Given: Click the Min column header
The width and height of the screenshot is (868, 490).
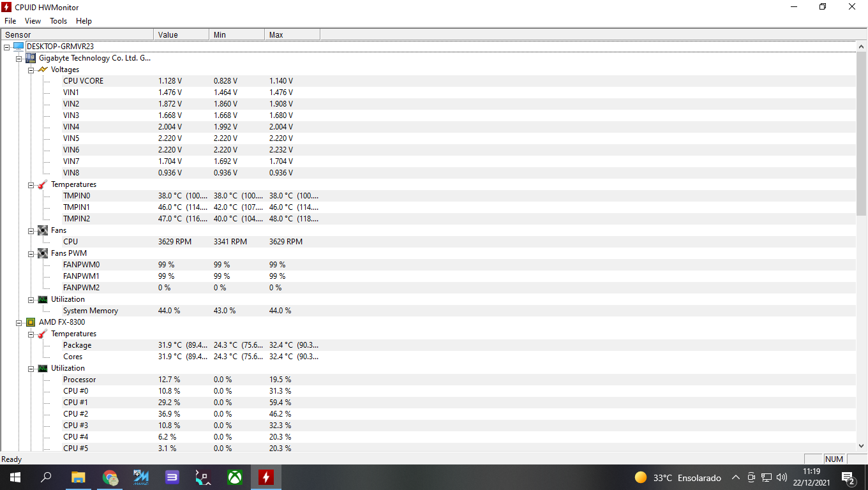Looking at the screenshot, I should tap(237, 34).
